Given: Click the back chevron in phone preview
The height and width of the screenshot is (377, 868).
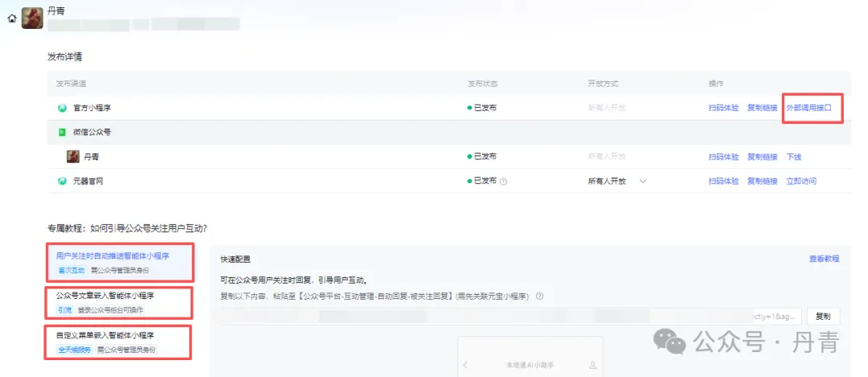Looking at the screenshot, I should point(465,366).
